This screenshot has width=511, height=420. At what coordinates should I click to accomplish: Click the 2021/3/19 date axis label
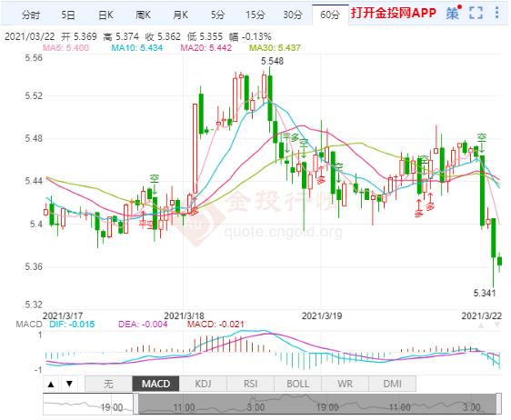click(322, 315)
